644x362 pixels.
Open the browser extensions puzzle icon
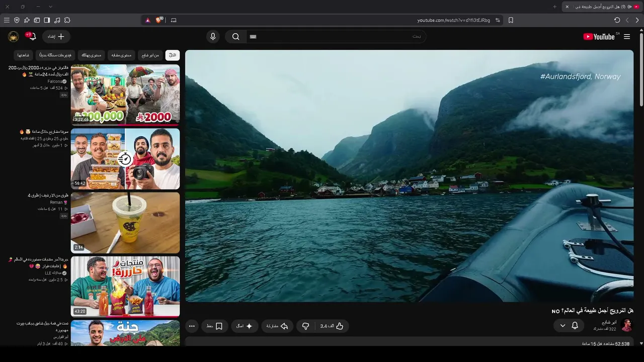coord(67,20)
